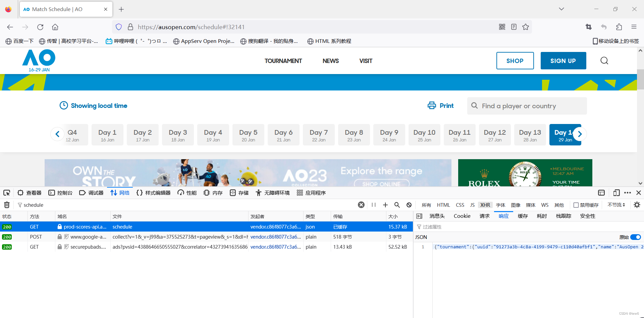
Task: Click the Explore the range banner
Action: (x=248, y=173)
